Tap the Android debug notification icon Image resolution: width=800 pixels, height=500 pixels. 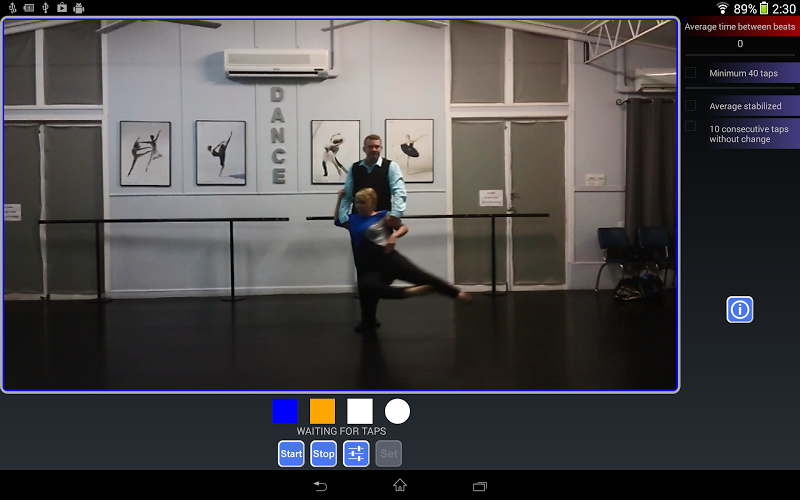(79, 8)
